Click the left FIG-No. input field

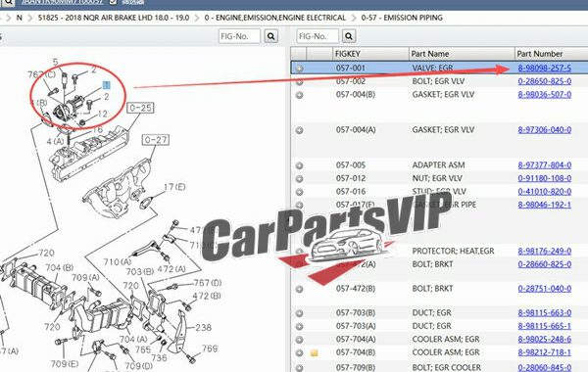pyautogui.click(x=239, y=36)
